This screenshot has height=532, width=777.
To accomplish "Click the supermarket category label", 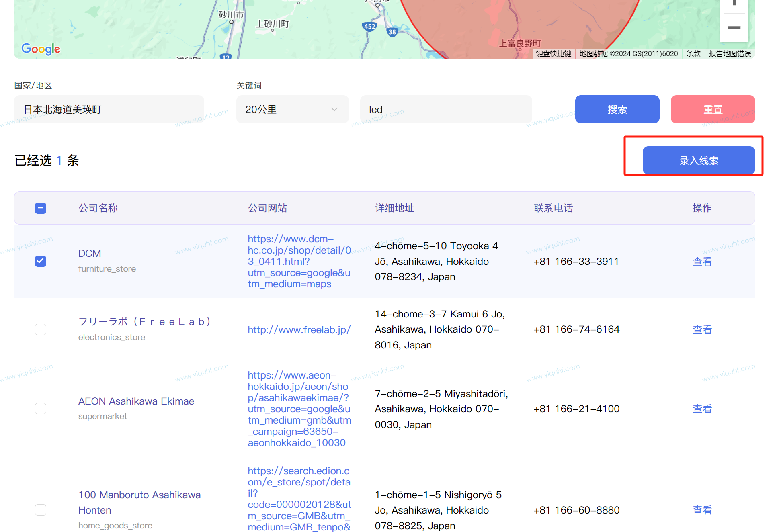I will [x=103, y=416].
